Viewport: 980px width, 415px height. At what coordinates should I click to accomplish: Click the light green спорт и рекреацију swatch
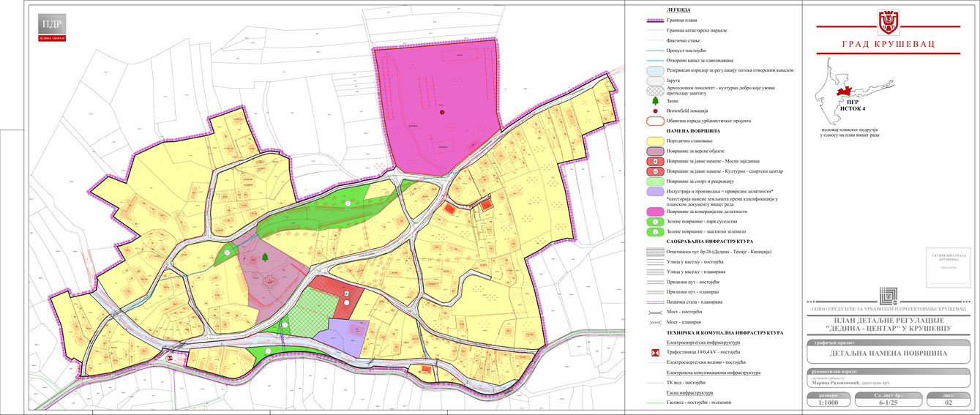coord(655,181)
